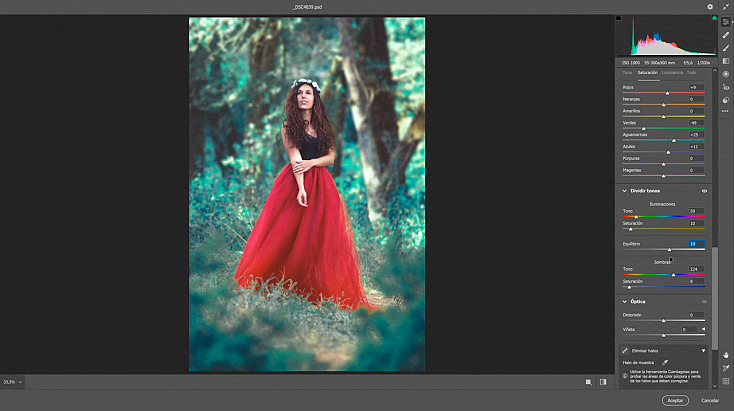Pick the Halo de muestra eyedropper
This screenshot has width=734, height=411.
[665, 362]
